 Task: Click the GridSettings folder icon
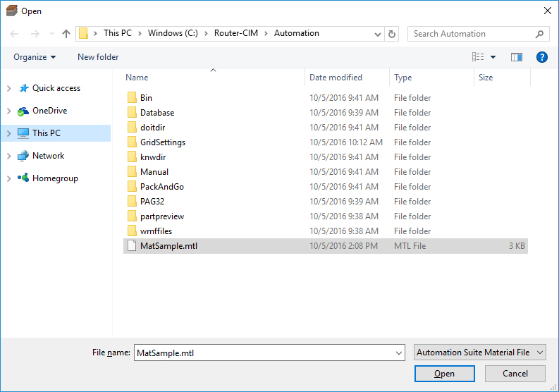point(132,142)
